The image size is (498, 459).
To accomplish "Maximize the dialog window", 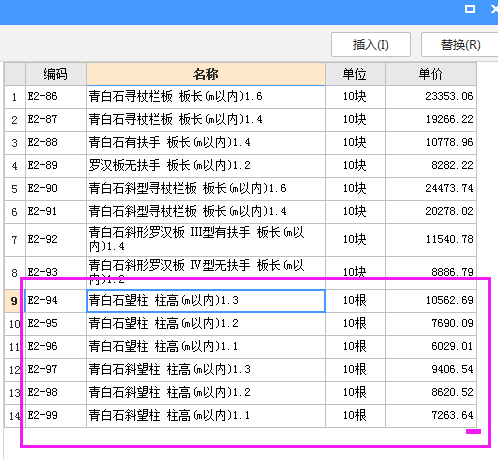I will coord(470,9).
